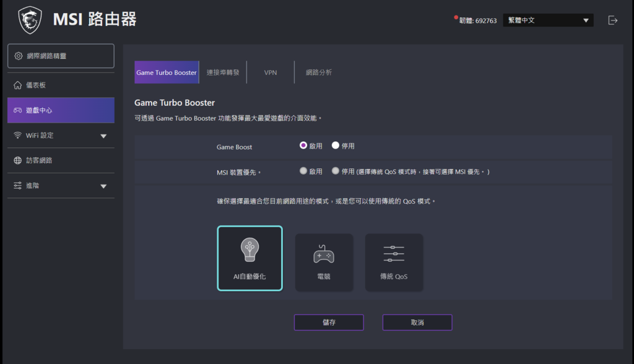
Task: Open 進階 advanced settings in sidebar
Action: click(61, 186)
